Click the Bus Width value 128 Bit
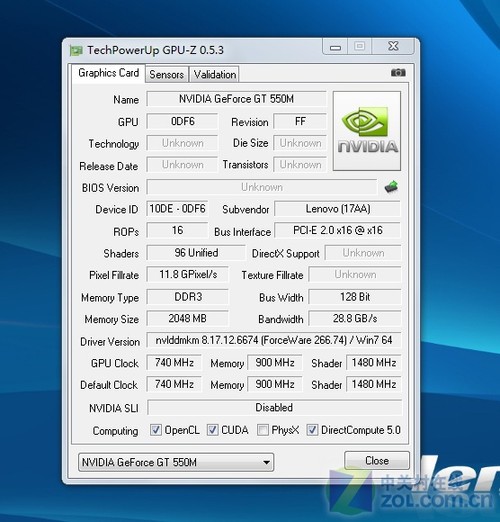This screenshot has width=500, height=522. [355, 297]
